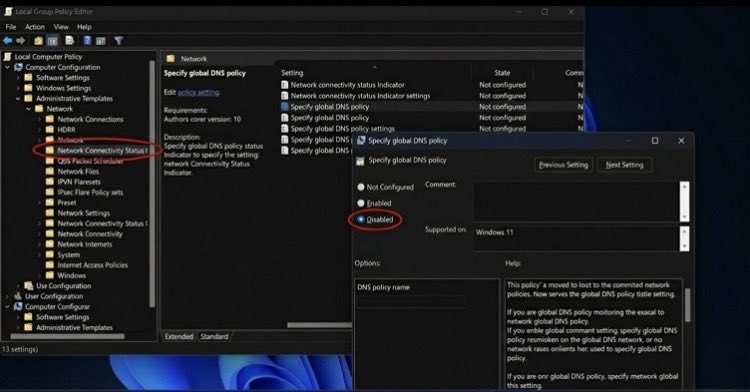Click the Export List toolbar icon
Image resolution: width=750 pixels, height=392 pixels.
70,41
